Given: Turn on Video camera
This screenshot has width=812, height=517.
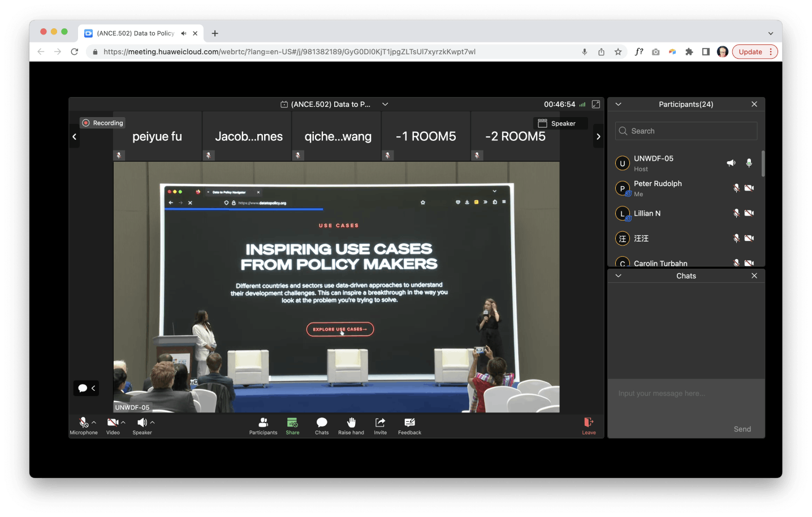Looking at the screenshot, I should click(113, 423).
